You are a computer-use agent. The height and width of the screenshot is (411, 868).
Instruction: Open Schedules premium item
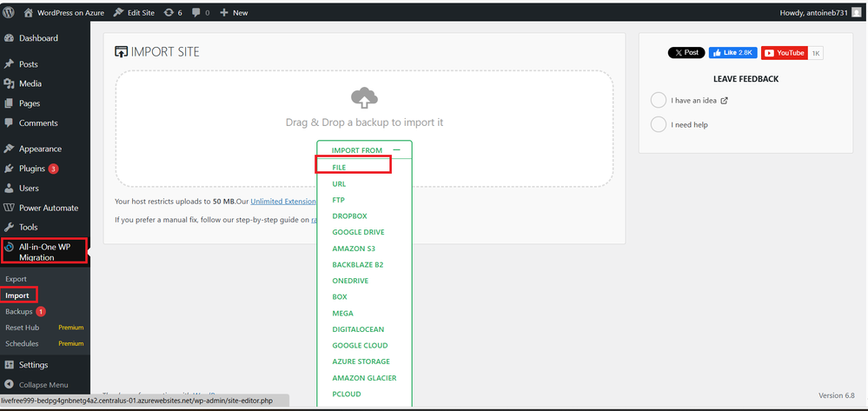coord(45,343)
